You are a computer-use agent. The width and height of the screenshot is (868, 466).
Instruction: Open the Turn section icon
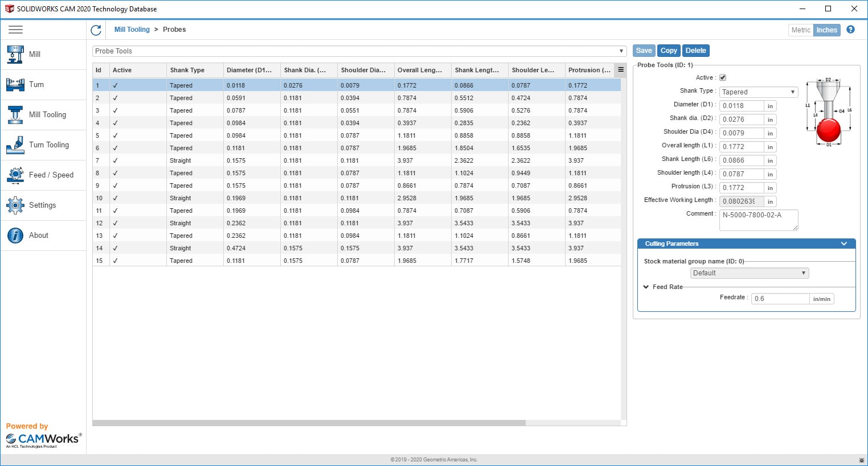tap(15, 84)
